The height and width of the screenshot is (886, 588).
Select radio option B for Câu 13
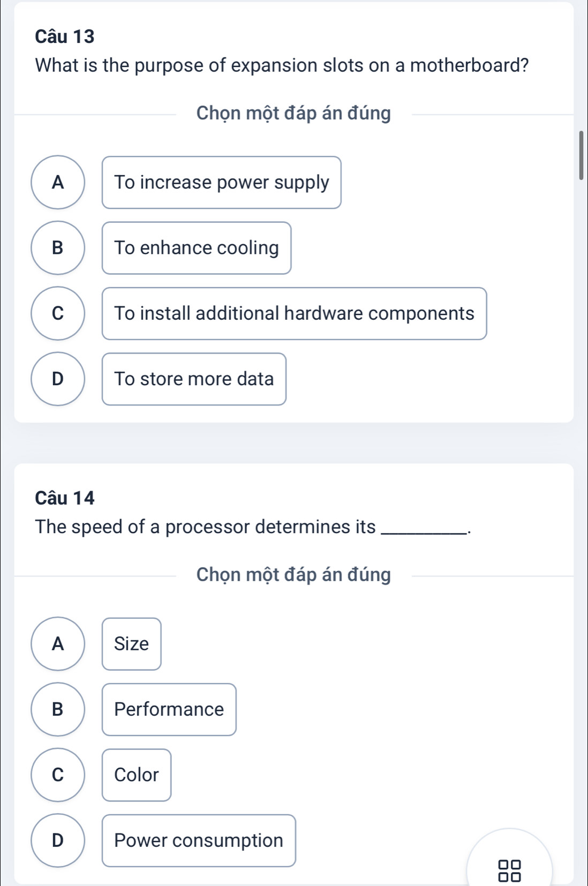(x=58, y=247)
